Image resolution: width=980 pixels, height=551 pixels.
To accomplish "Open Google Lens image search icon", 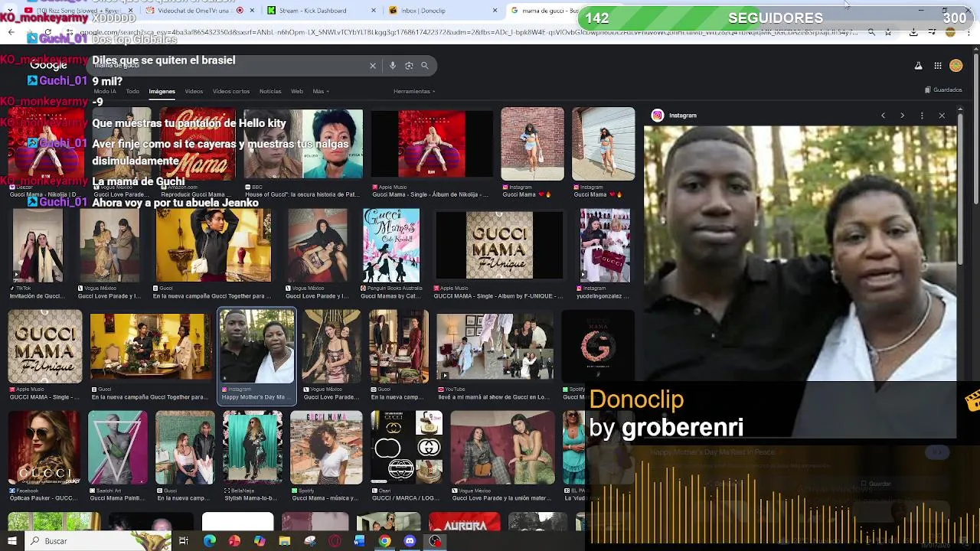I will click(x=409, y=66).
